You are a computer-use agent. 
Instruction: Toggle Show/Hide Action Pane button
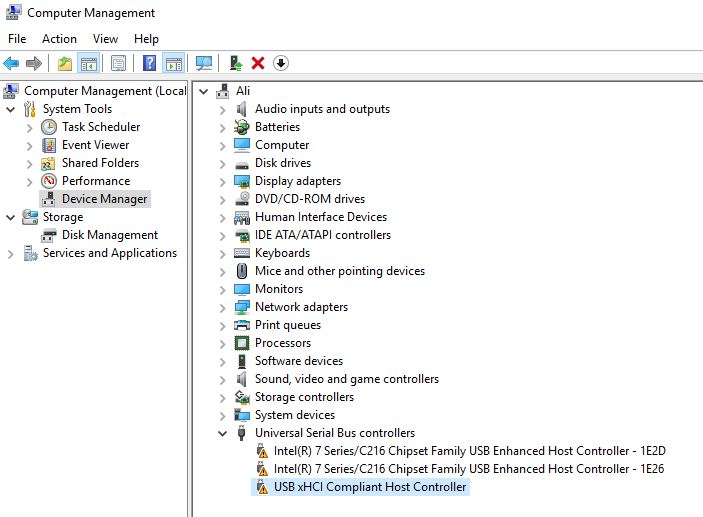173,63
